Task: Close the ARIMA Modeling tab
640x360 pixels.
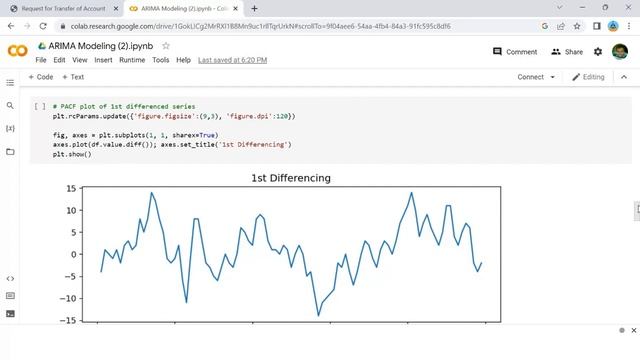Action: pos(236,8)
